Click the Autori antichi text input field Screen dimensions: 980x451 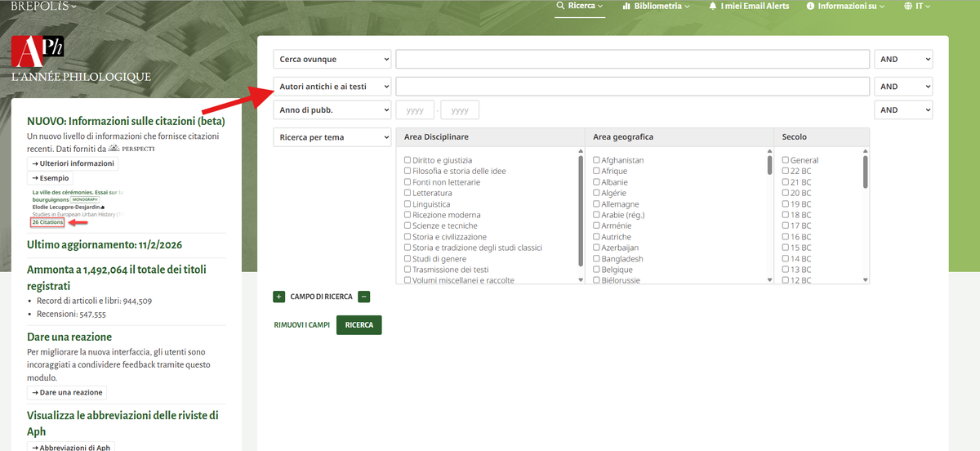pyautogui.click(x=632, y=87)
